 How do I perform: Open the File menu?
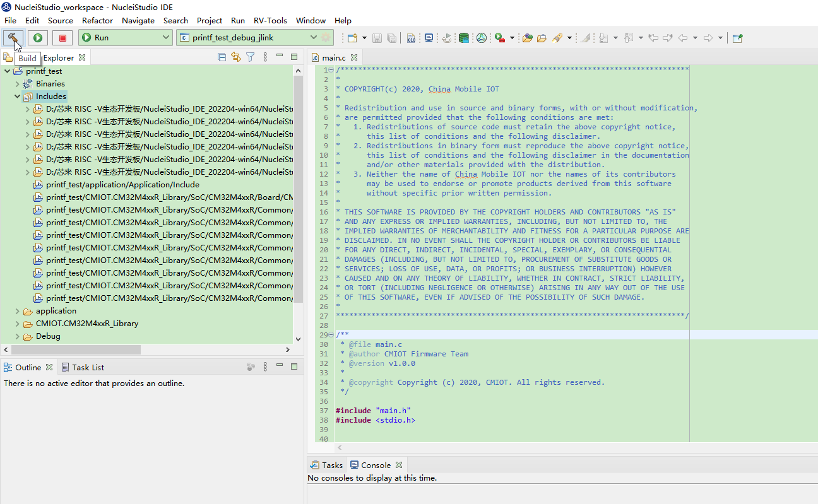tap(10, 20)
